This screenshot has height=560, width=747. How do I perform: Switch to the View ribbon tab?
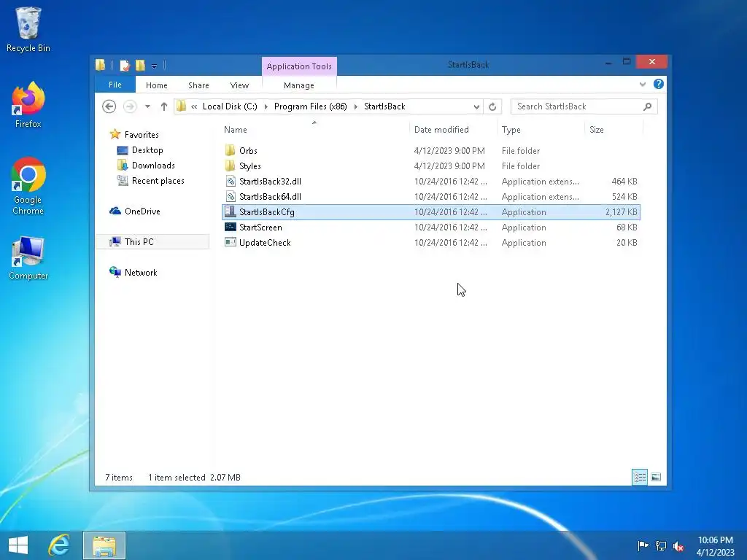tap(239, 85)
